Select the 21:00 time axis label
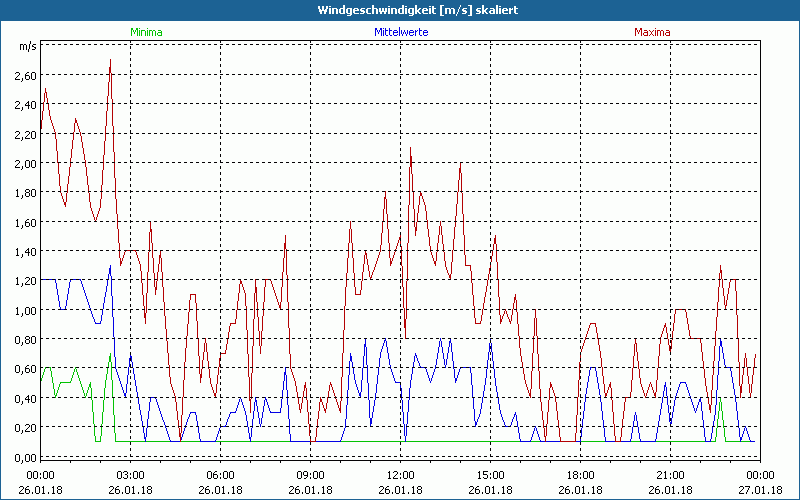The image size is (800, 500). pos(671,475)
